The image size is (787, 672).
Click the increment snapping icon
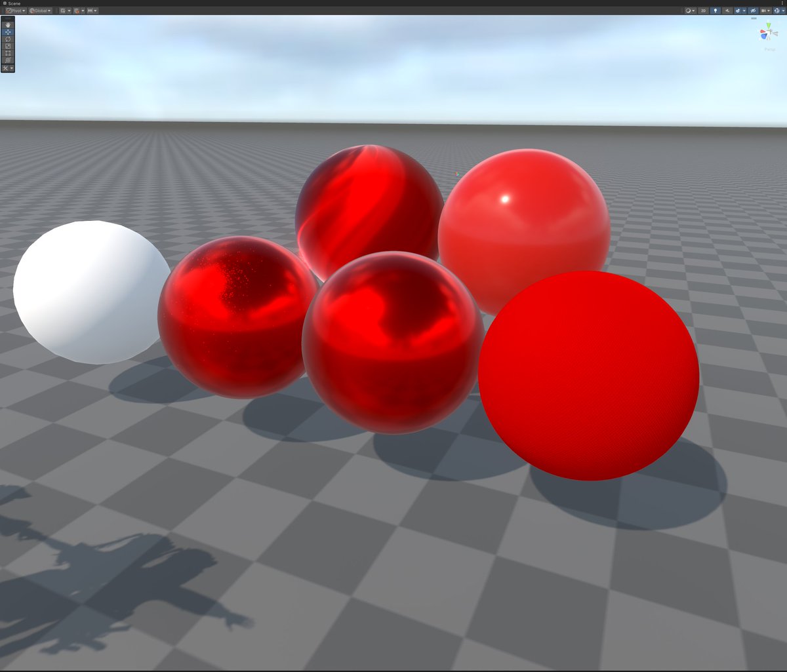90,10
